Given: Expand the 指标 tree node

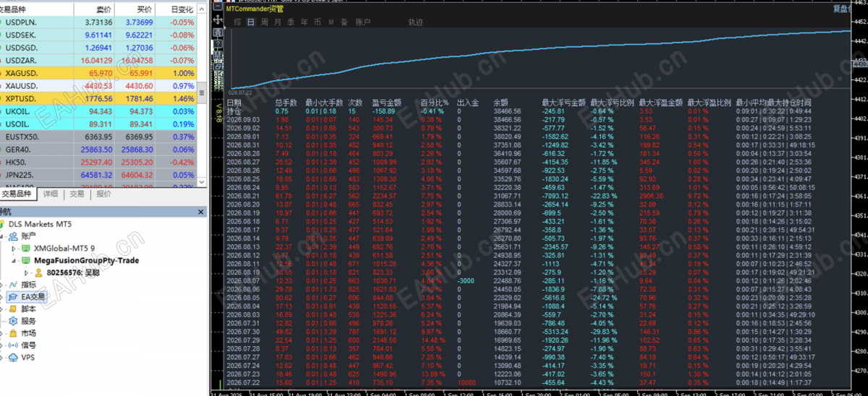Looking at the screenshot, I should 2,285.
